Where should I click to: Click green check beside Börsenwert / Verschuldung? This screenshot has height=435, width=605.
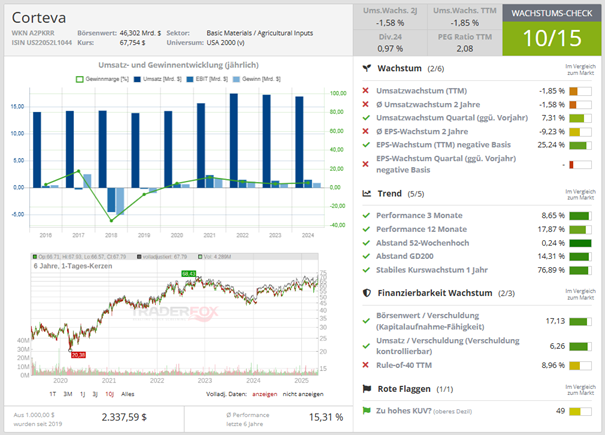366,321
